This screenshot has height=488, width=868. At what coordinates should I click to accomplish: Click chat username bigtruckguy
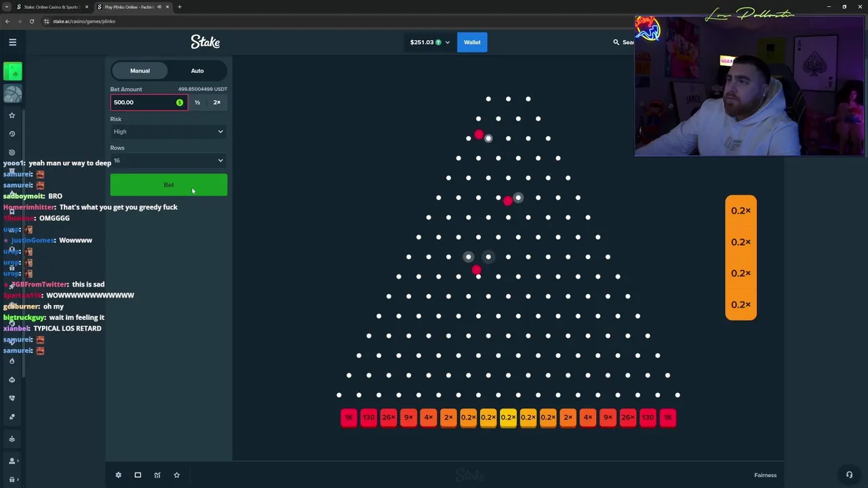click(24, 317)
